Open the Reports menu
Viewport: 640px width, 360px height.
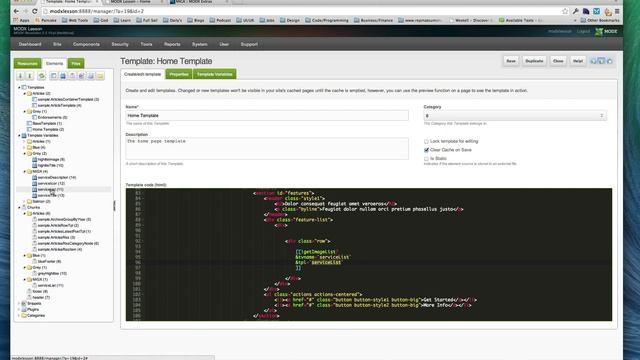point(172,44)
